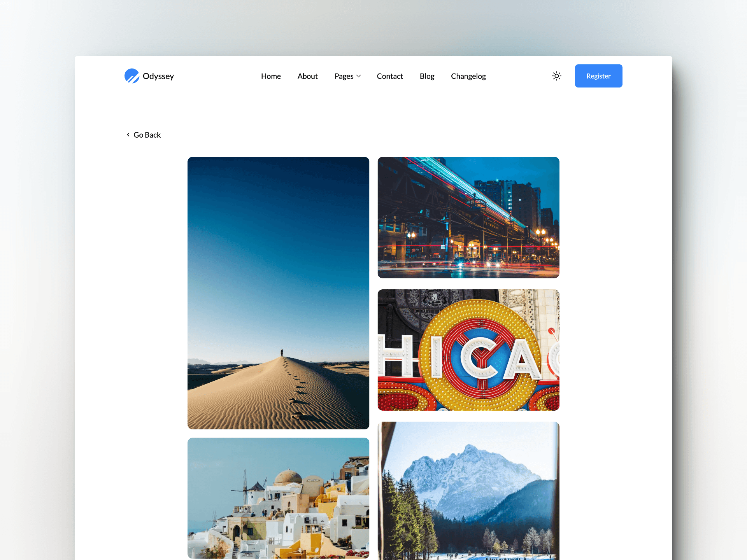This screenshot has width=747, height=560.
Task: Click the Odyssey brand name text
Action: click(x=158, y=76)
